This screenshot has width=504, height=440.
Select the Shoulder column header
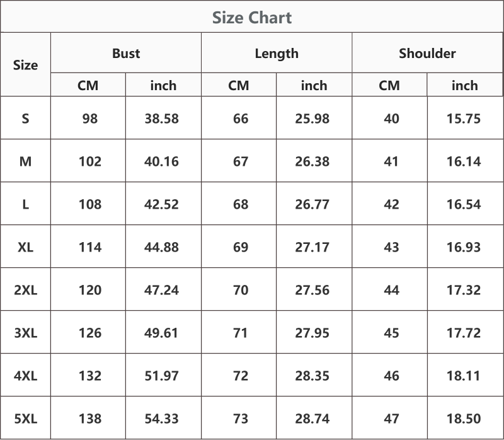click(x=427, y=54)
